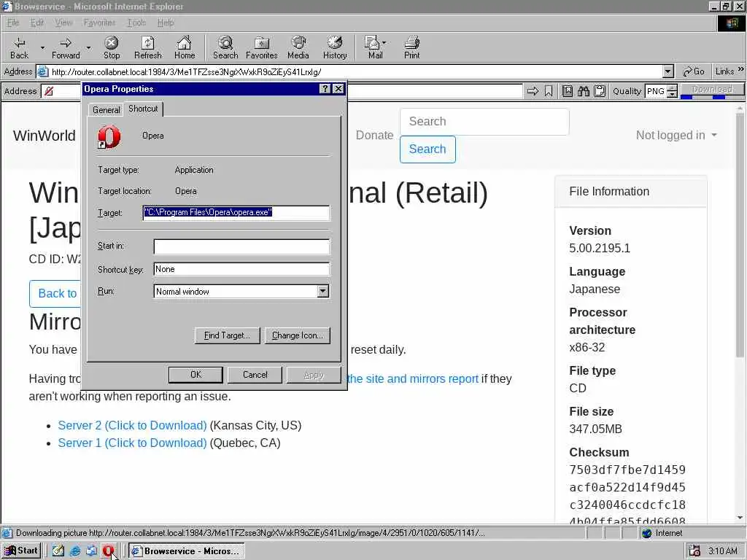
Task: Click the help question mark in Opera Properties
Action: pos(325,88)
